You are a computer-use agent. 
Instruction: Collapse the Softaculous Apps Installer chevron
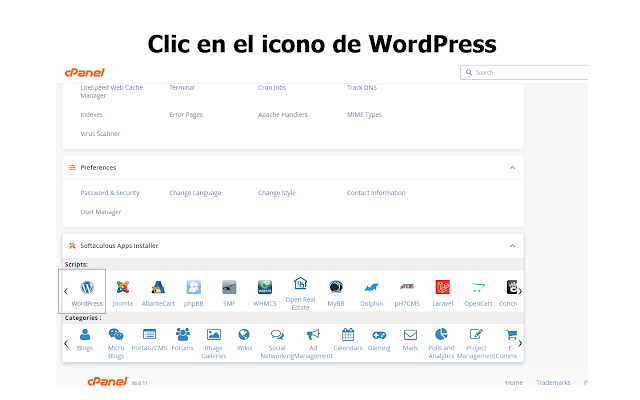(512, 246)
